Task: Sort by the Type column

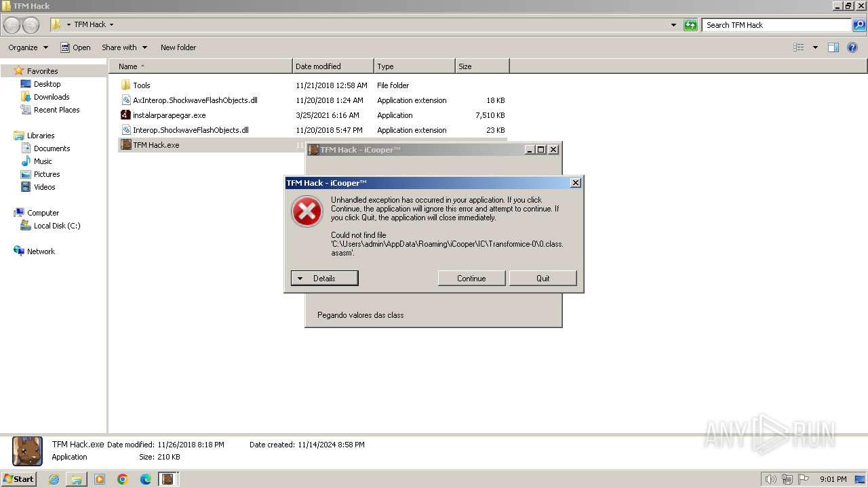Action: pyautogui.click(x=414, y=66)
